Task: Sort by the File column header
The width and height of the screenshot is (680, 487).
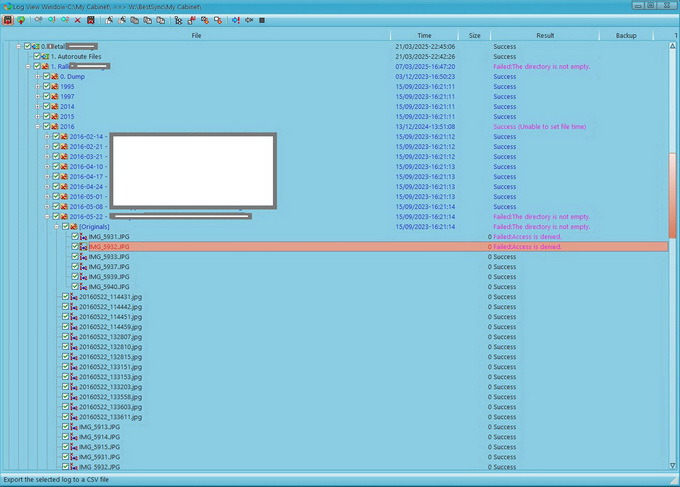Action: 196,36
